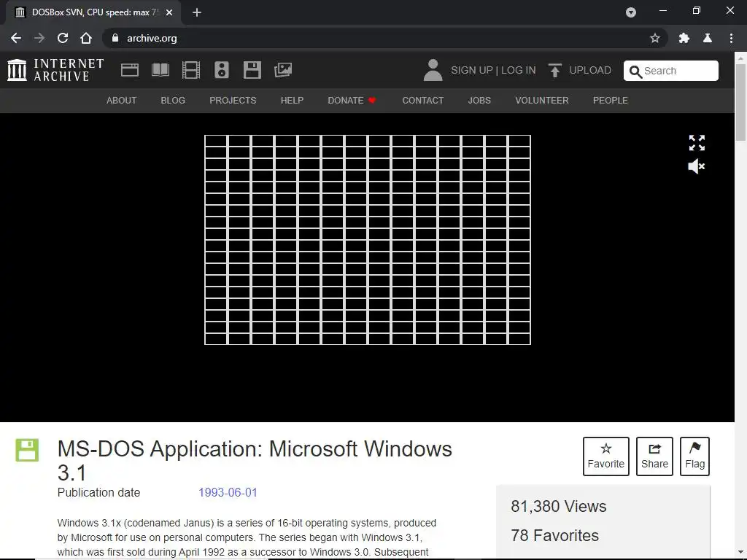The width and height of the screenshot is (747, 560).
Task: Open the BLOG menu item
Action: pyautogui.click(x=173, y=101)
